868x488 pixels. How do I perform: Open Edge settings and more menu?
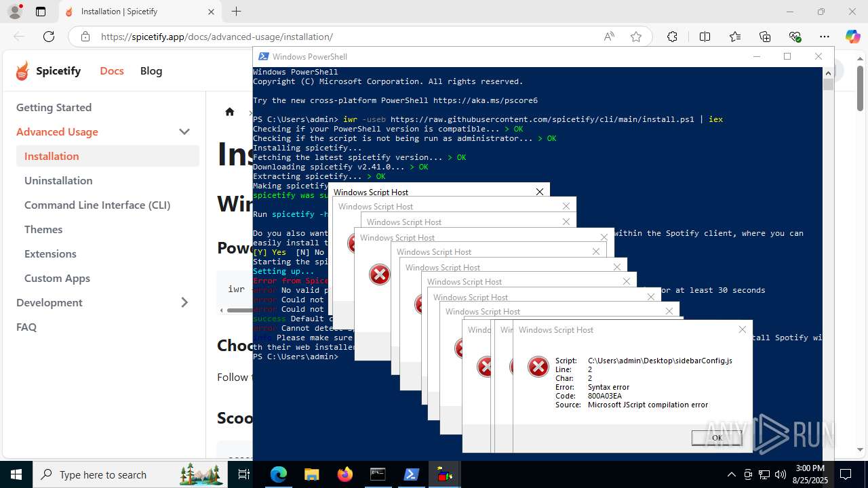[825, 37]
